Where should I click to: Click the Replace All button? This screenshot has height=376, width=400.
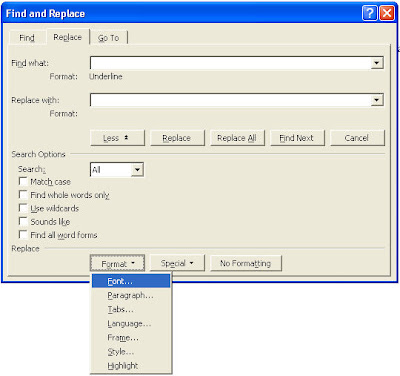(237, 138)
